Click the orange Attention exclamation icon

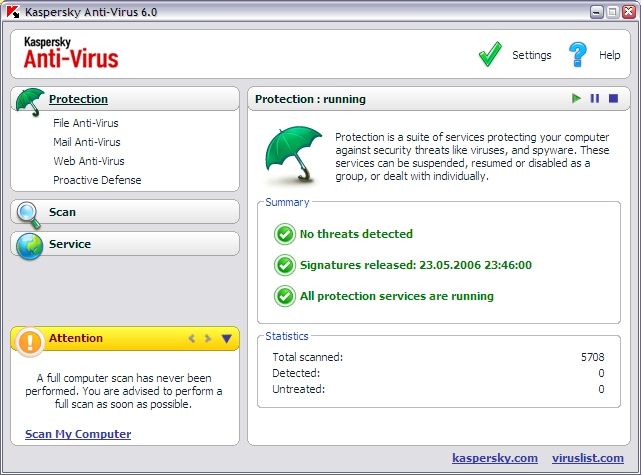point(29,341)
